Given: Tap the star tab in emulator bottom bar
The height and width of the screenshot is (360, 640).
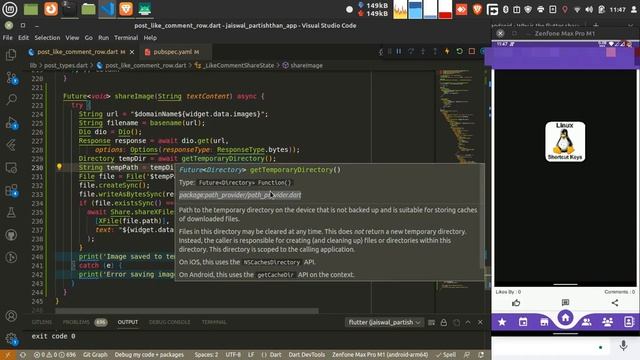Looking at the screenshot, I should coord(502,322).
